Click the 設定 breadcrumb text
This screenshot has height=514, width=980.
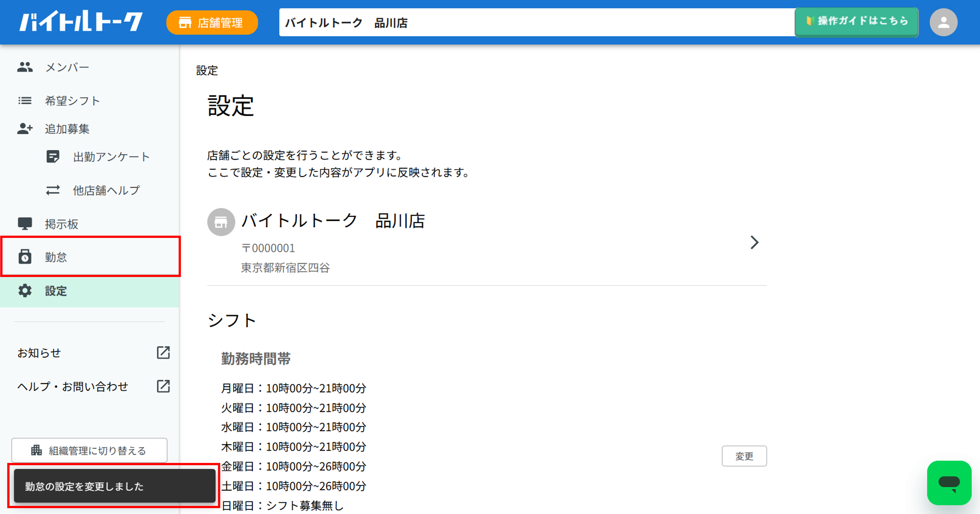pyautogui.click(x=207, y=71)
